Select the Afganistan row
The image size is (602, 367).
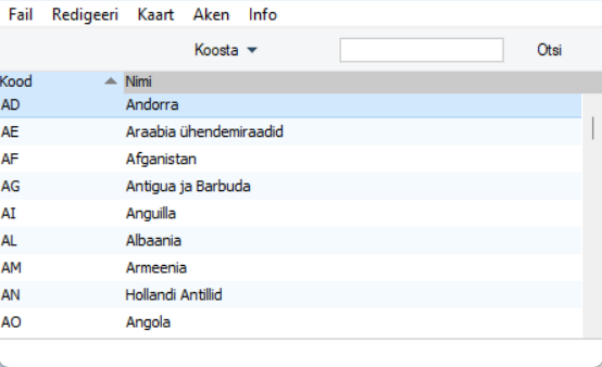pyautogui.click(x=291, y=159)
